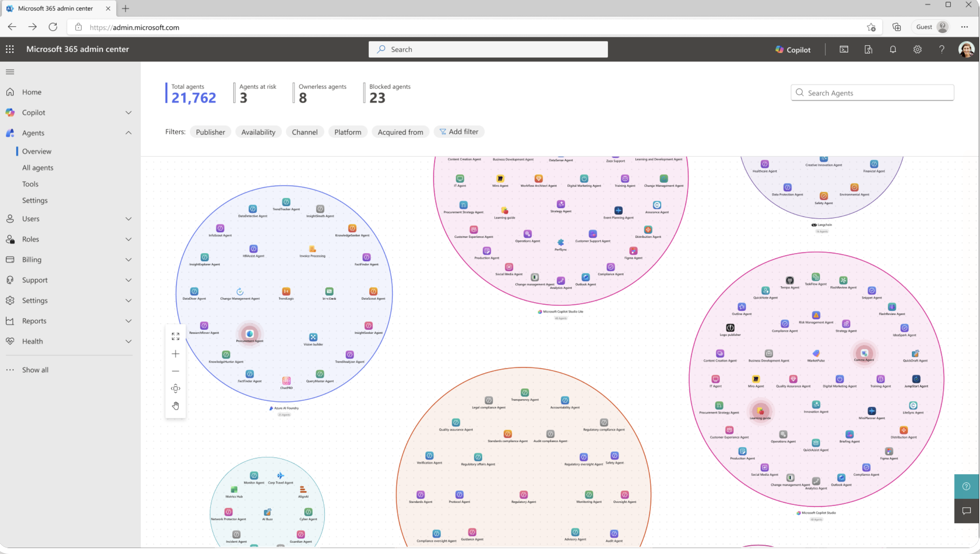980x554 pixels.
Task: Open Settings under the Agents submenu
Action: tap(35, 200)
